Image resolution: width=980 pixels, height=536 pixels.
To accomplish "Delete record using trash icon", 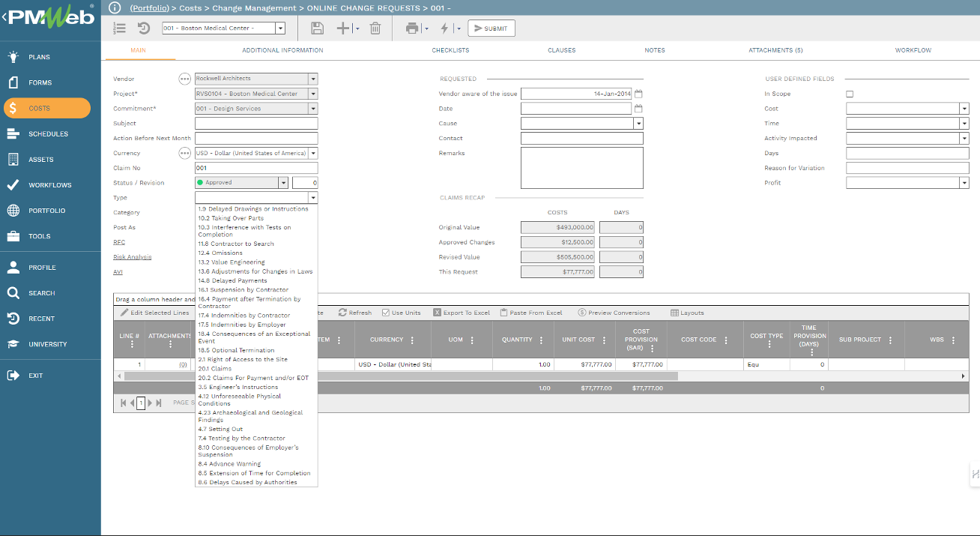I will point(375,28).
